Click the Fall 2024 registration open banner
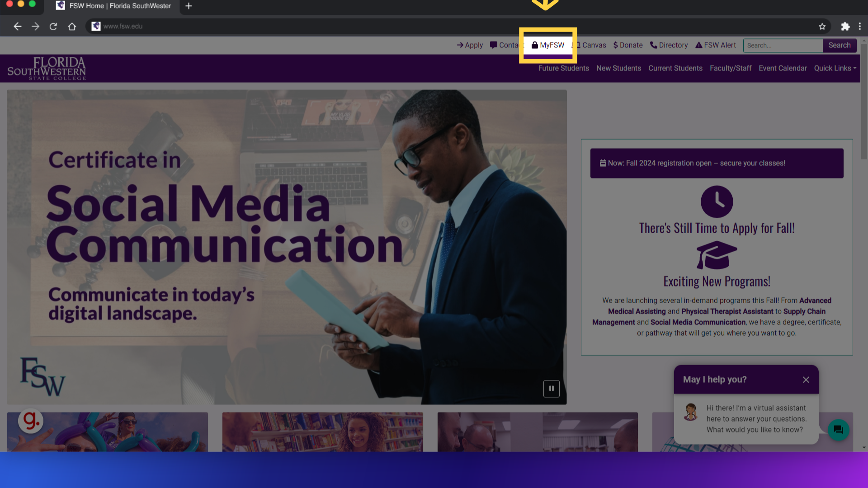Screen dimensions: 868x488 coord(717,163)
